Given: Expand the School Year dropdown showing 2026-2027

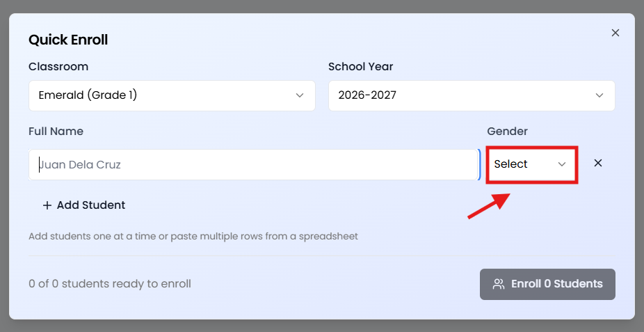Looking at the screenshot, I should pyautogui.click(x=471, y=95).
